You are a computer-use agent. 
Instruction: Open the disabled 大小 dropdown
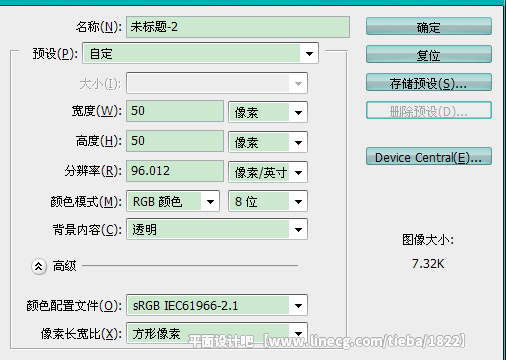pos(217,83)
